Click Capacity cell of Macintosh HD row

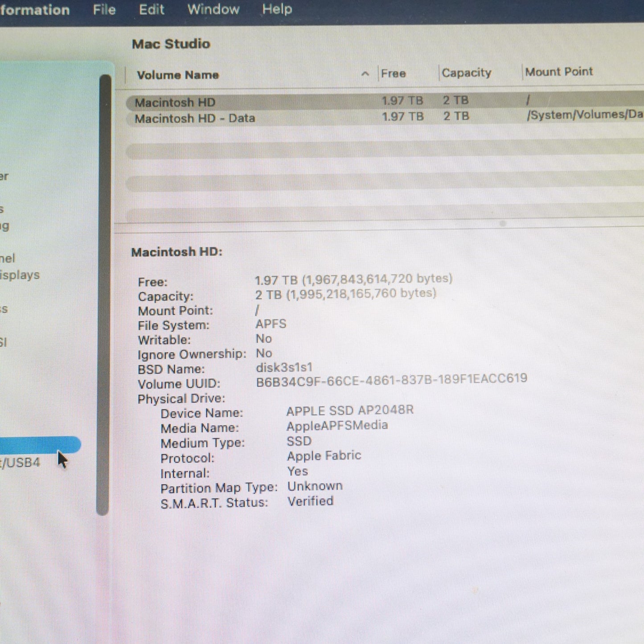point(455,100)
